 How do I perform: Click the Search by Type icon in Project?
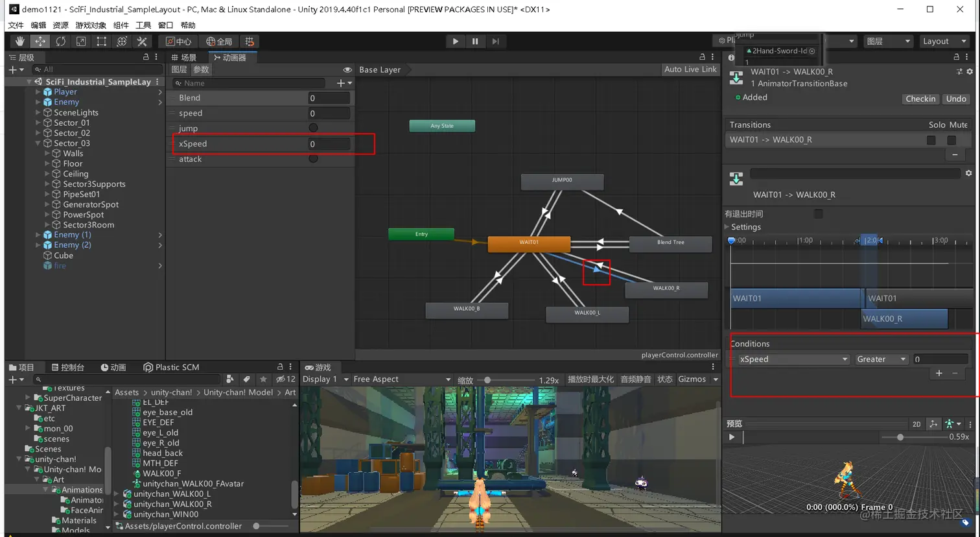(x=230, y=379)
